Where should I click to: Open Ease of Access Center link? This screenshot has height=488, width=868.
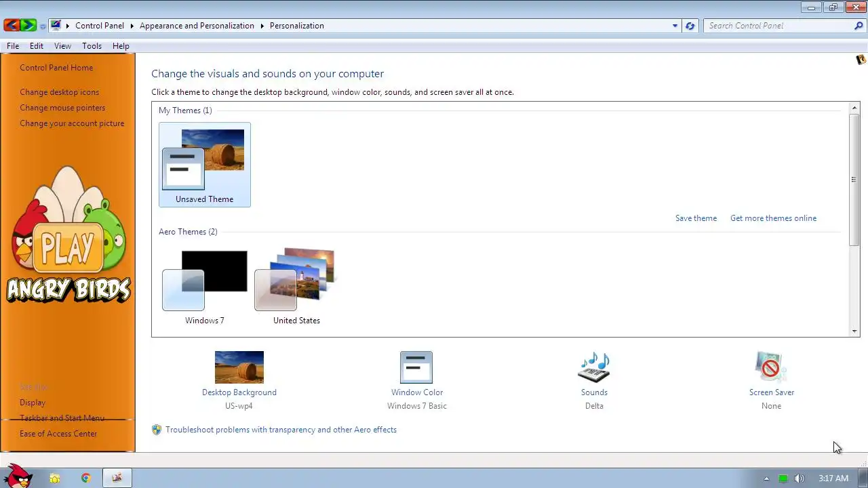pos(58,434)
